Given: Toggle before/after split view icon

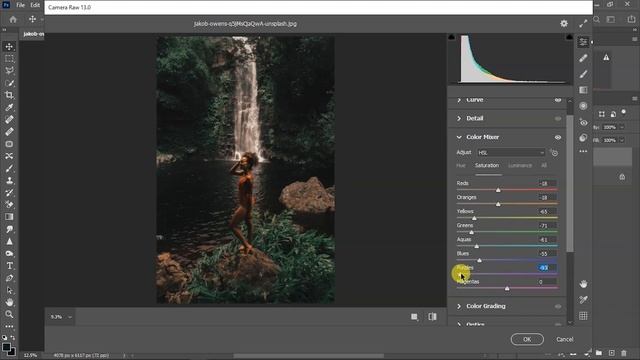Looking at the screenshot, I should pyautogui.click(x=432, y=317).
